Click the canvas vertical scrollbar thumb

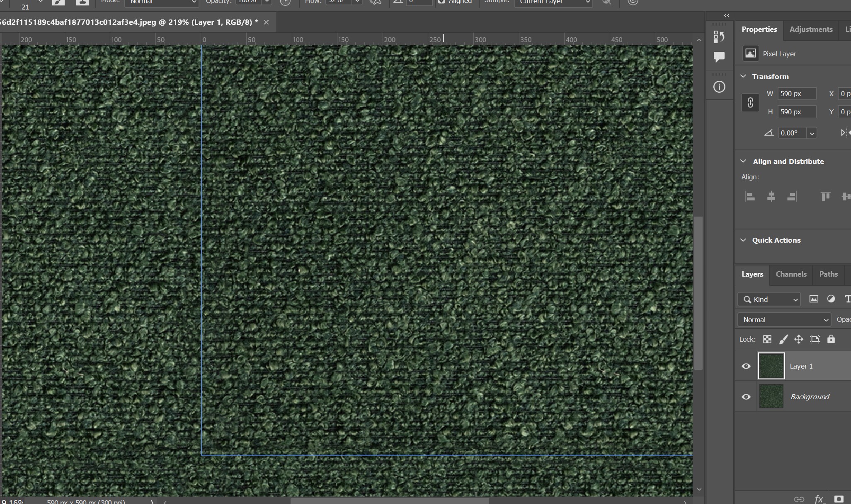point(698,293)
